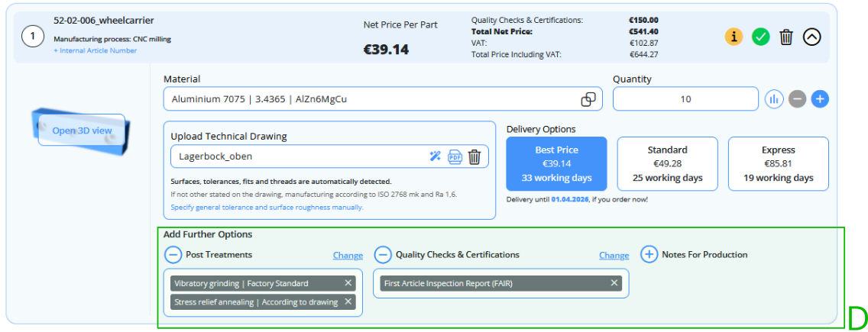Remove Vibratory grinding post treatment tag

pos(348,283)
